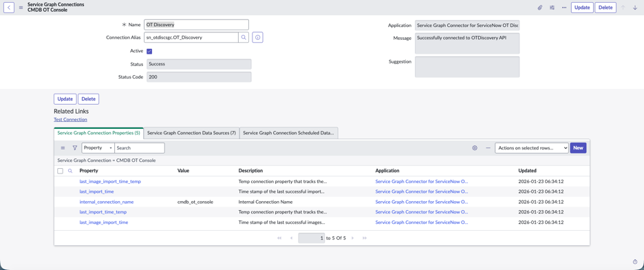
Task: Open Application link in internal_connection_name row
Action: tap(422, 202)
